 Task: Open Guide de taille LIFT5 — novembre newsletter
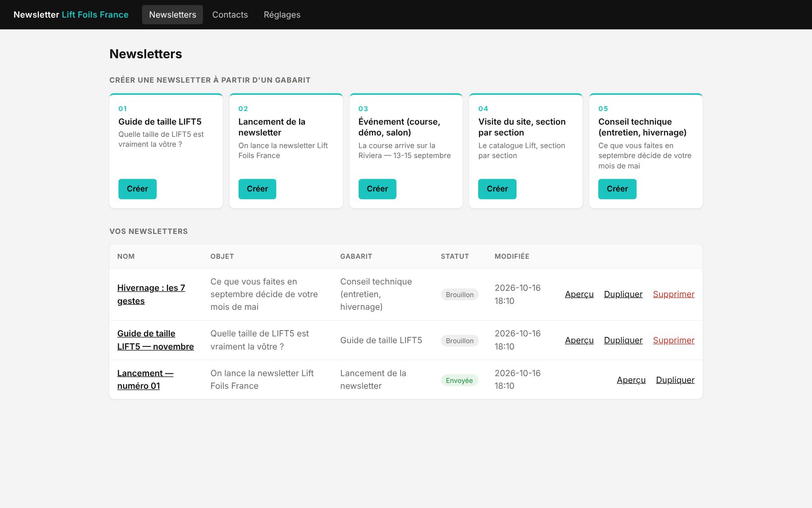[156, 340]
